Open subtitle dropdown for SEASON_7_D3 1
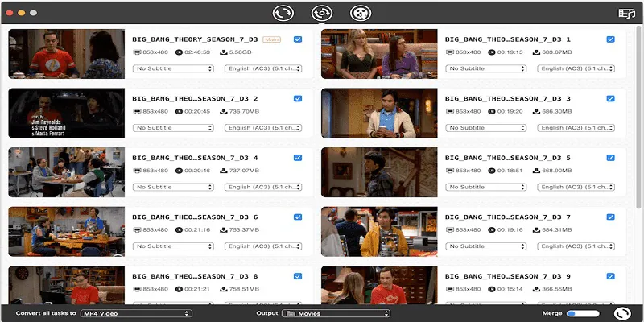This screenshot has height=322, width=644. point(486,68)
